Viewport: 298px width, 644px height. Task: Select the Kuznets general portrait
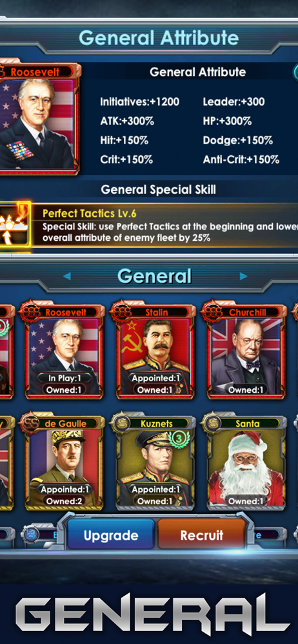click(155, 463)
